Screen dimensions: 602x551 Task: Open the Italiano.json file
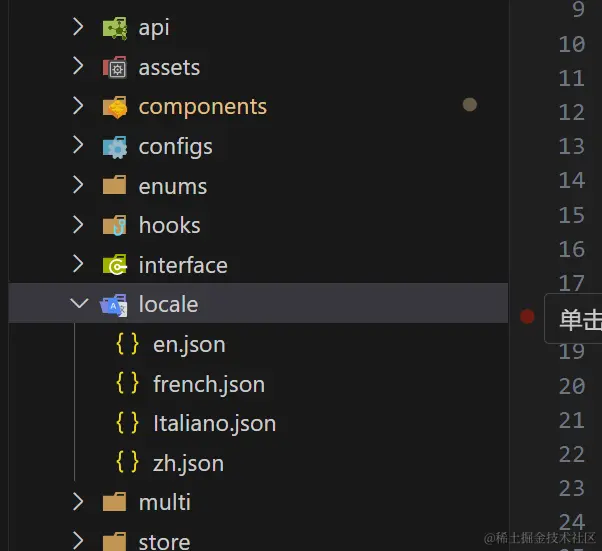click(214, 424)
